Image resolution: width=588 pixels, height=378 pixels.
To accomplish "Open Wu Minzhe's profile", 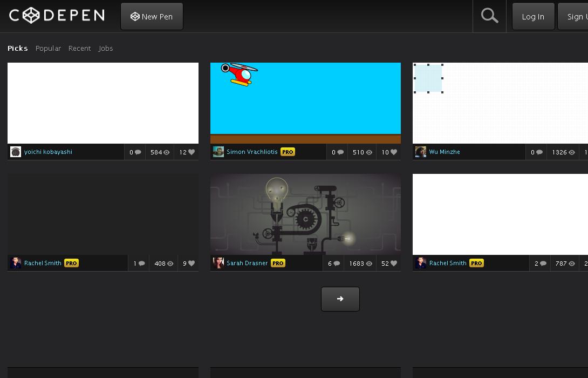I will coord(445,152).
